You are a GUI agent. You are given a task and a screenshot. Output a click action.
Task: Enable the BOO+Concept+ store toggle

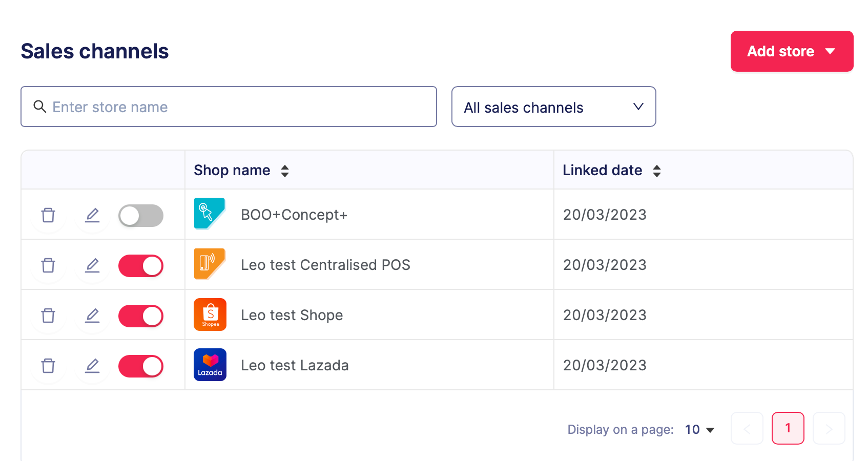pyautogui.click(x=141, y=216)
